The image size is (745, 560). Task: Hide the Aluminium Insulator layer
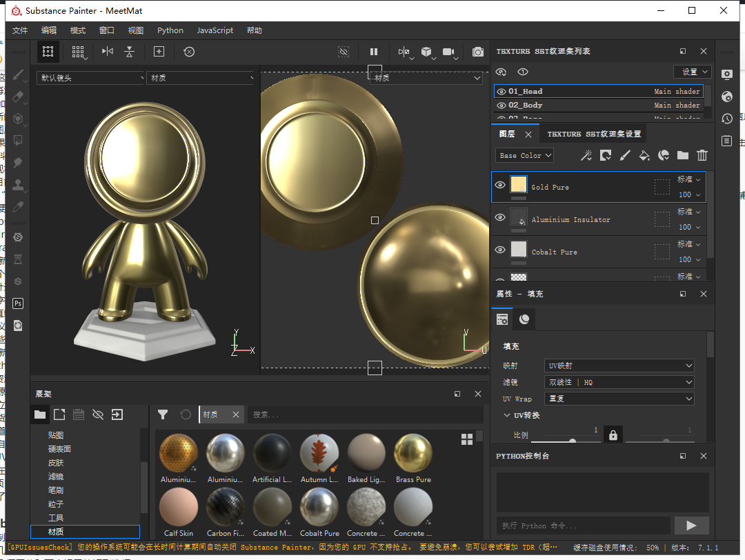pyautogui.click(x=500, y=217)
